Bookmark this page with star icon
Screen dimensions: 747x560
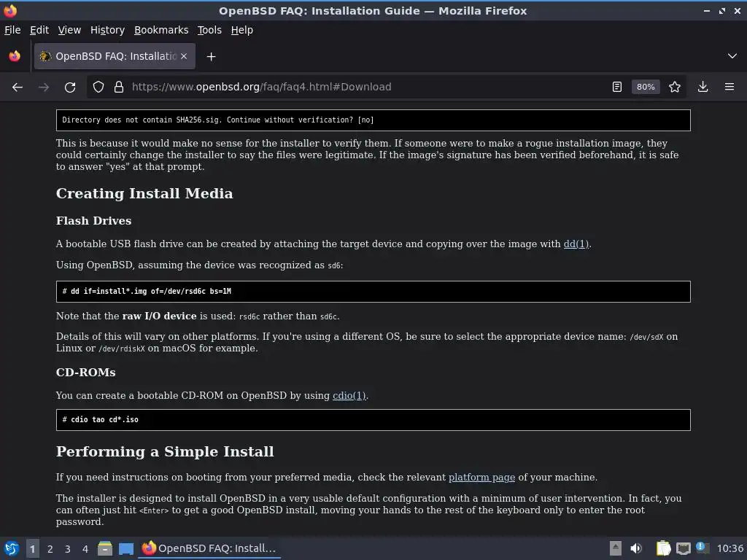tap(675, 87)
